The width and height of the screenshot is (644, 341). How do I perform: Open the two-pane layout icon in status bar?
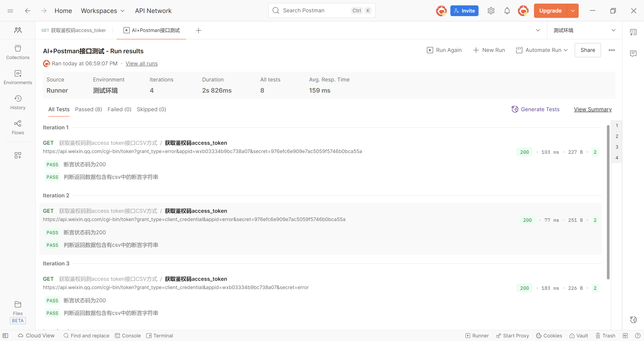pyautogui.click(x=625, y=336)
